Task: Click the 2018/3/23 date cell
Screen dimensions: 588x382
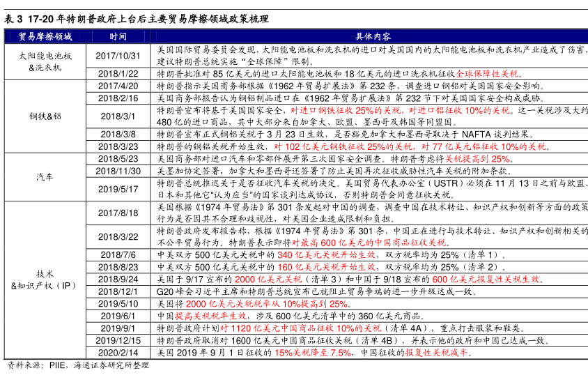Action: point(118,146)
